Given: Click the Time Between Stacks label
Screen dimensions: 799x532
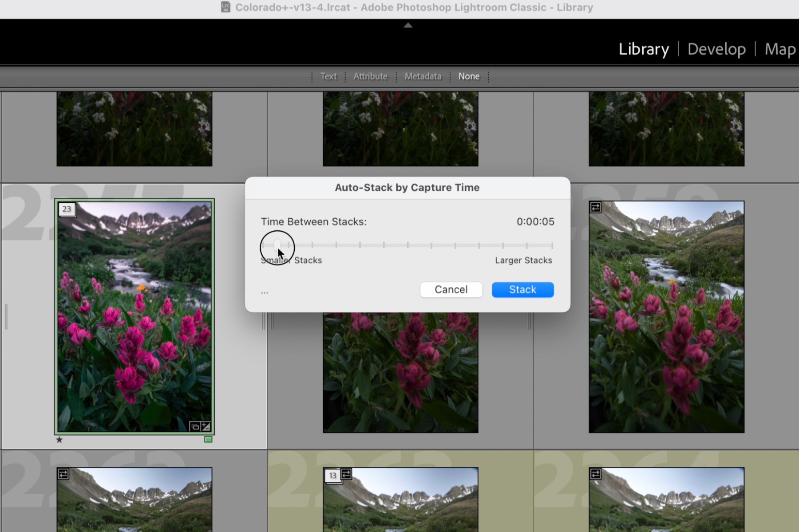Looking at the screenshot, I should coord(313,221).
